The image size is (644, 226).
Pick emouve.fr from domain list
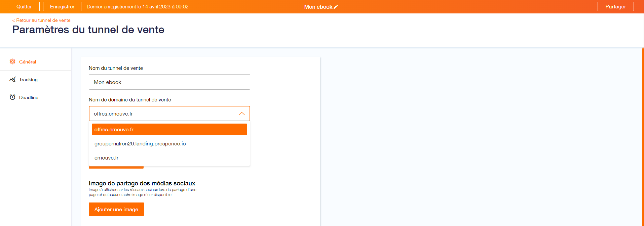169,158
